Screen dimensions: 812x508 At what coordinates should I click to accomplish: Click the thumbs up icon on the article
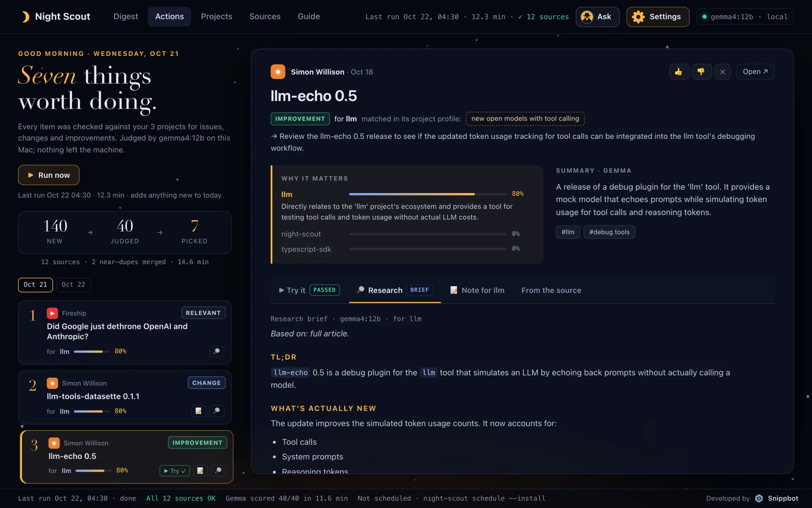[x=679, y=72]
